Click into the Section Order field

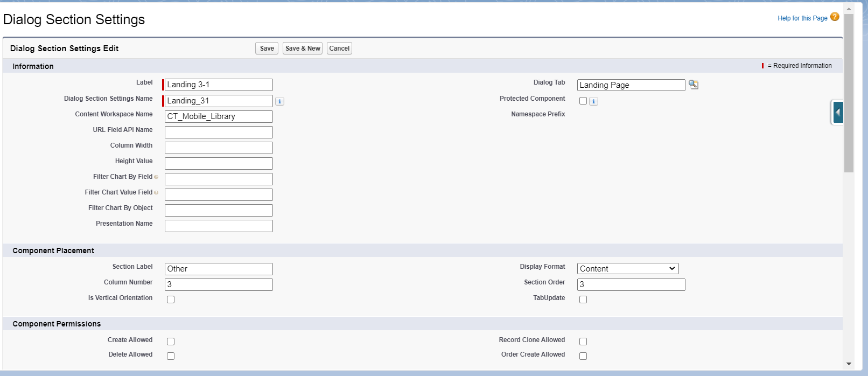tap(631, 284)
